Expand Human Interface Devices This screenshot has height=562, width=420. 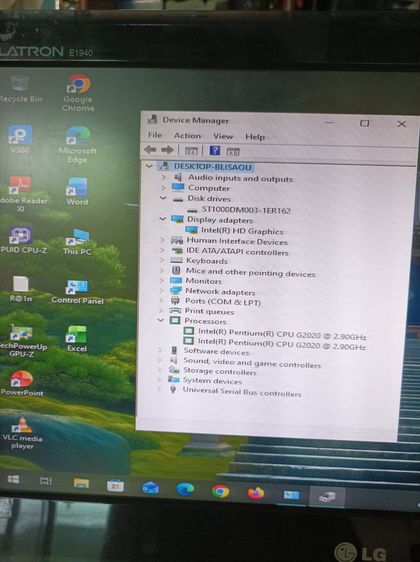coord(162,239)
